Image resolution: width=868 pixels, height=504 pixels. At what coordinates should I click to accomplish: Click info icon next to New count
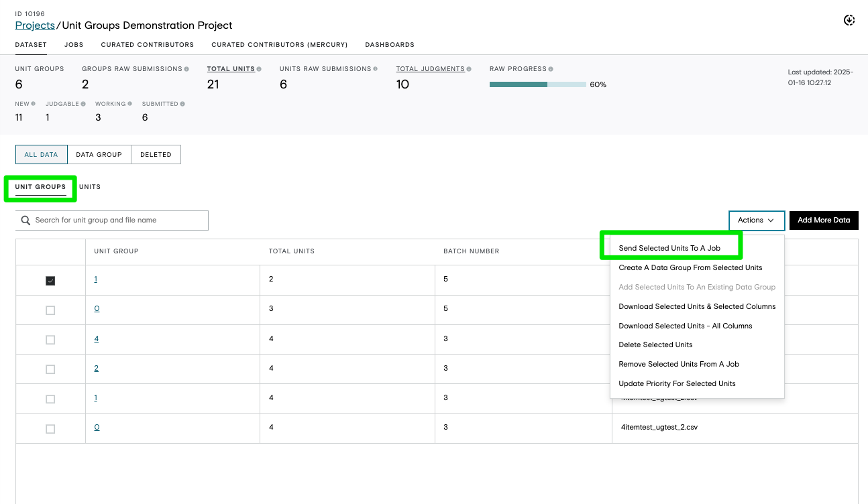point(34,104)
